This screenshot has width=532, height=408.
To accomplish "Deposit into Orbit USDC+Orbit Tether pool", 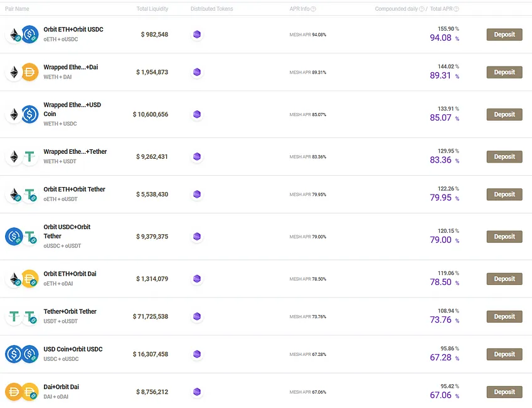I will click(x=504, y=237).
